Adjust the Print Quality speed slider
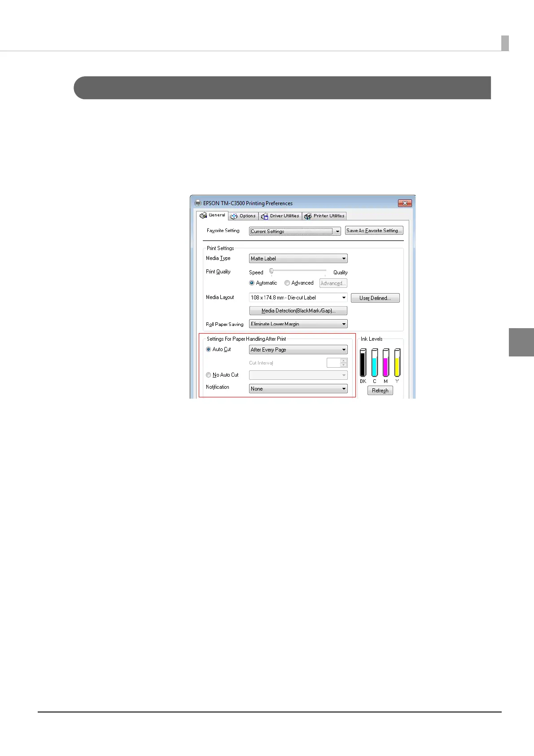The image size is (534, 756). (x=271, y=271)
